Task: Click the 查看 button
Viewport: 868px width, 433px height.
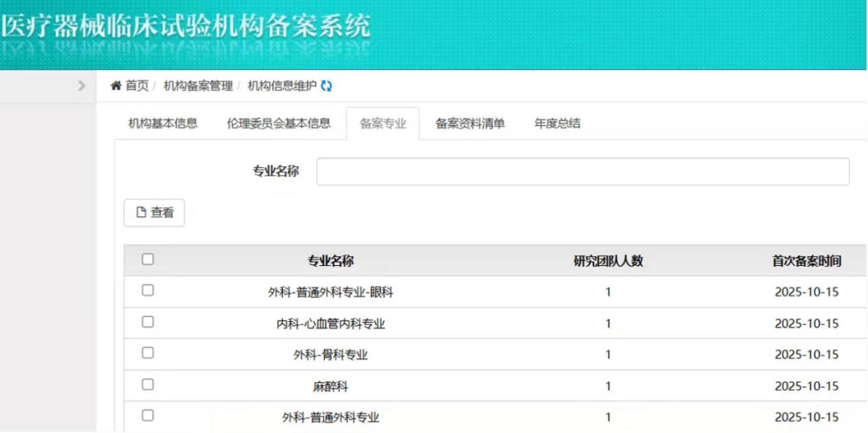Action: (154, 213)
